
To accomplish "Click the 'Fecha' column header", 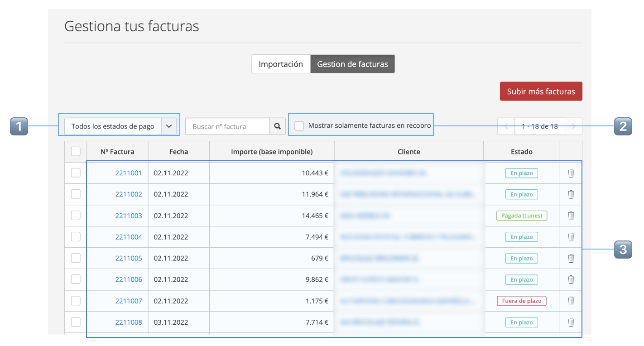I will [178, 152].
